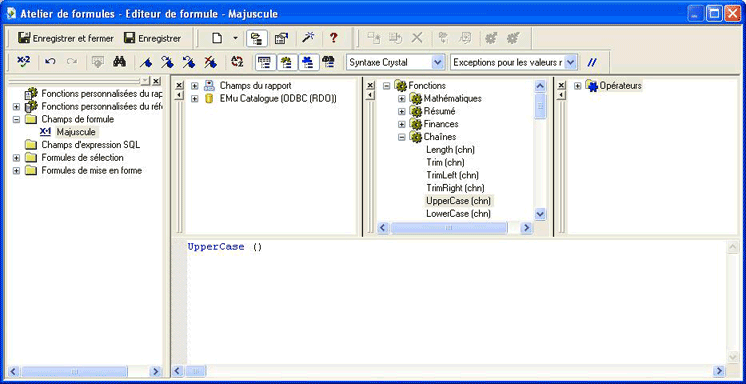The height and width of the screenshot is (384, 746).
Task: Open help with the red question mark
Action: 334,39
